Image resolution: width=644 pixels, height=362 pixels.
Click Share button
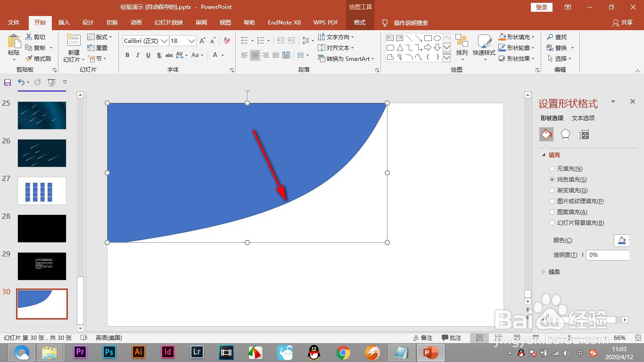(x=622, y=23)
